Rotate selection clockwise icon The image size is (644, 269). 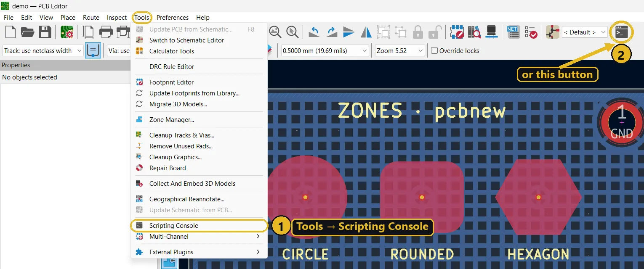pos(332,32)
